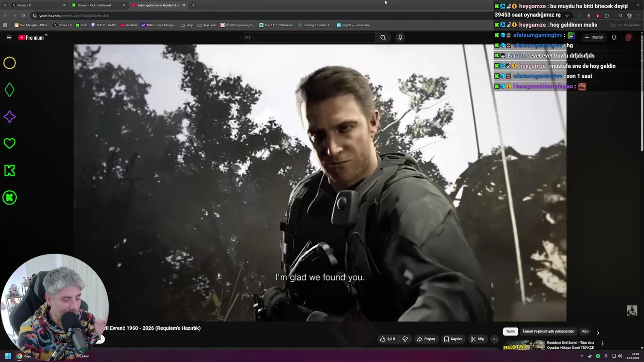
Task: Click the tray volume speaker icon
Action: pyautogui.click(x=620, y=356)
